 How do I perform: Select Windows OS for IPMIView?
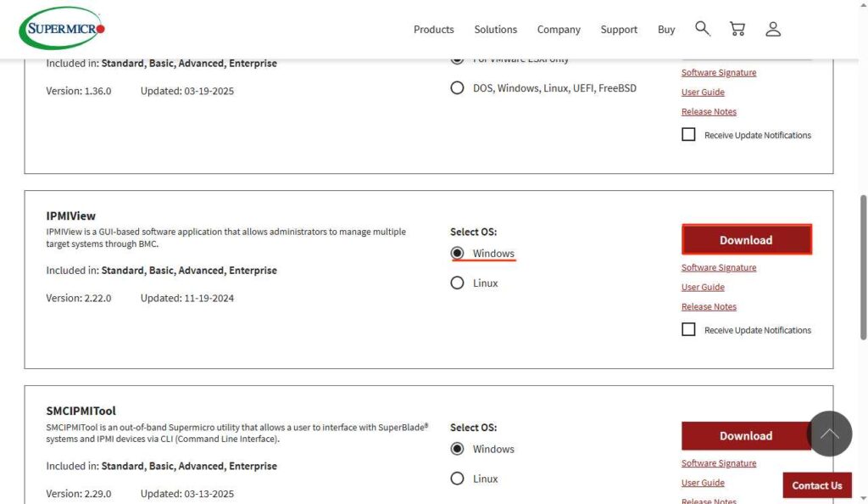pyautogui.click(x=457, y=253)
